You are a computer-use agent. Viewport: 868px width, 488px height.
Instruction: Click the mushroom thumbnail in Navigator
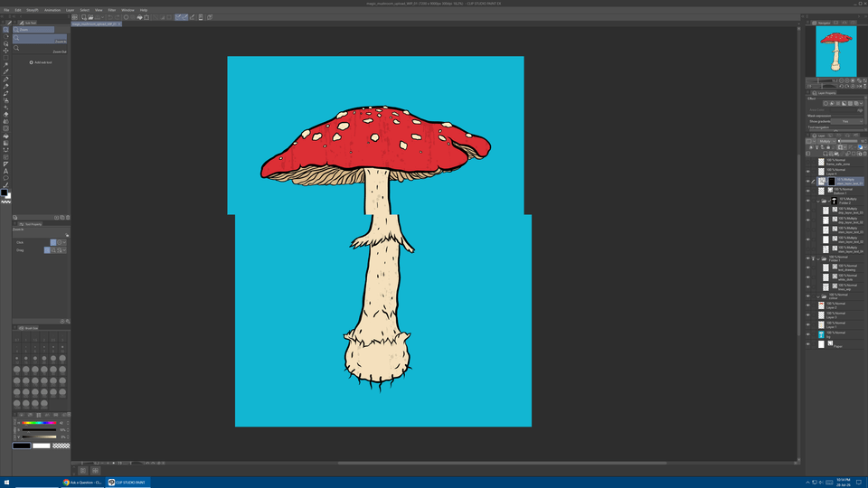(835, 52)
